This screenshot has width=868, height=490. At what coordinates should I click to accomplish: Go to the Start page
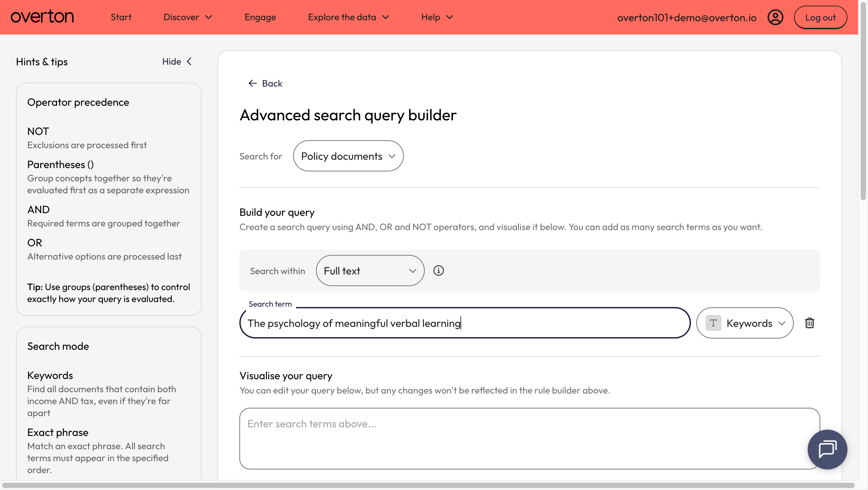(x=121, y=17)
